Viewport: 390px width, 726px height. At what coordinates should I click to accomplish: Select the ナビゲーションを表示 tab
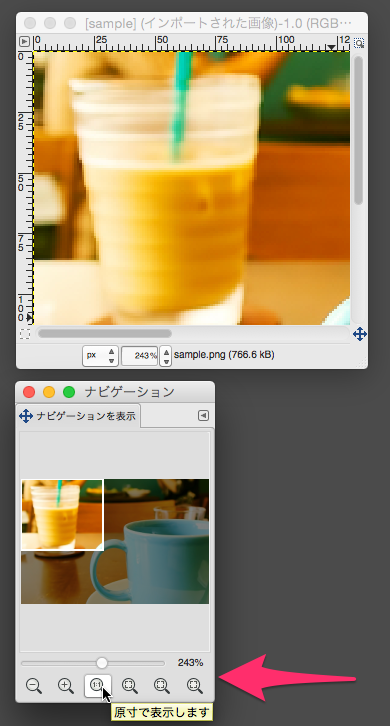click(78, 415)
